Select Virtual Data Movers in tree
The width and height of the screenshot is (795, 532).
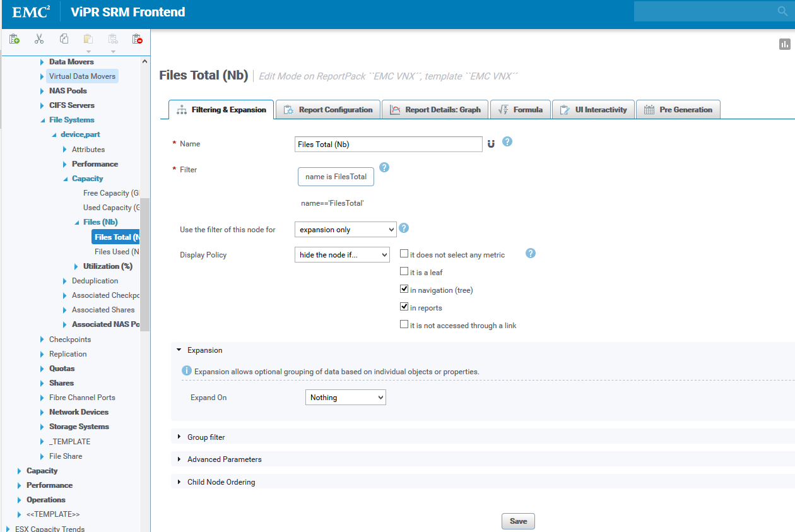coord(82,76)
